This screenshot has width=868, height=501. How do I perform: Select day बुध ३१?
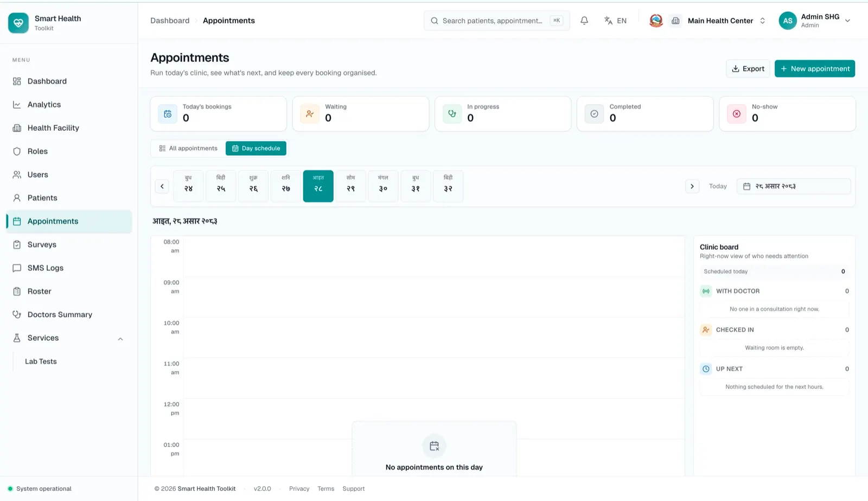(416, 186)
